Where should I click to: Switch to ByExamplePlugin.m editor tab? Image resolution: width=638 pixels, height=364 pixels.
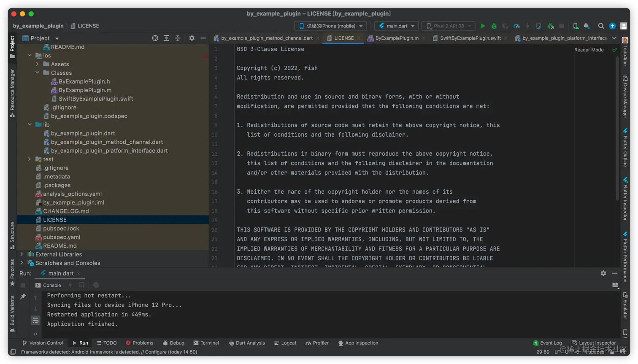(396, 38)
